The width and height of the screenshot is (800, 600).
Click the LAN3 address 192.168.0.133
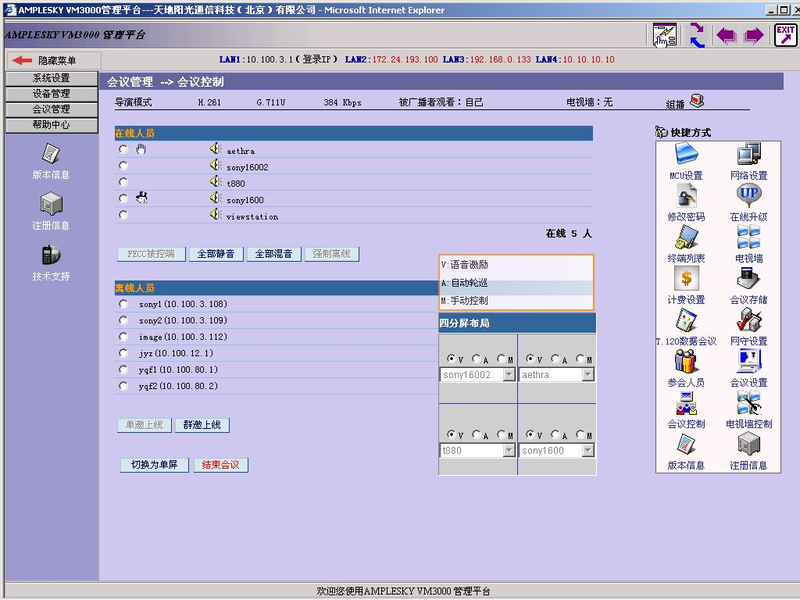coord(501,60)
